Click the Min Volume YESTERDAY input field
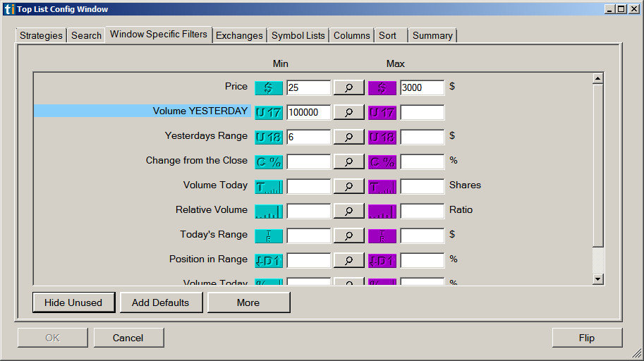 pos(308,112)
